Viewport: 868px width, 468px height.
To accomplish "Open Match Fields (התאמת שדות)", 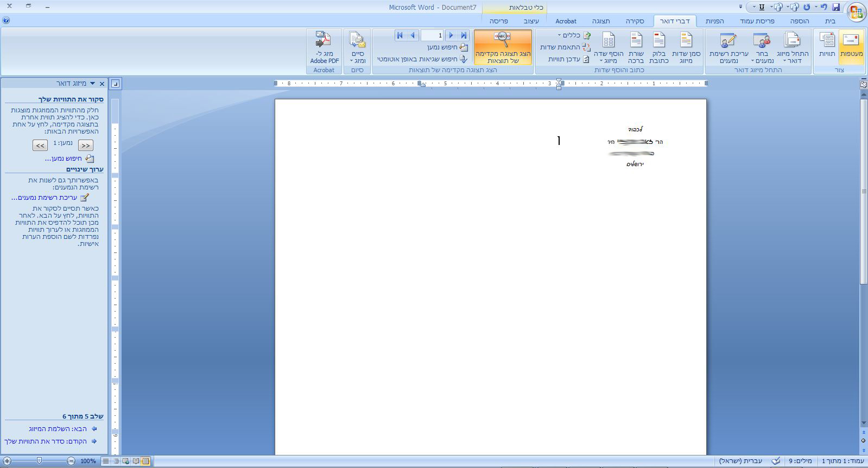I will click(565, 47).
